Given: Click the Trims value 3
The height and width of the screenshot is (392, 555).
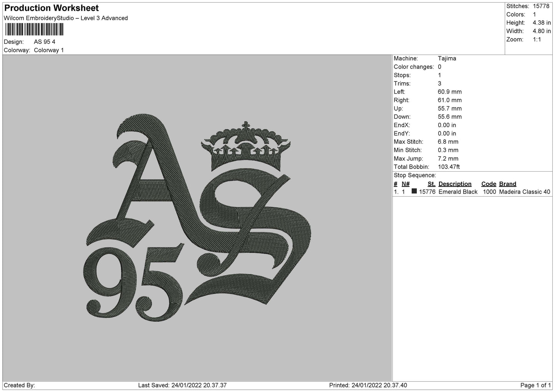Looking at the screenshot, I should click(x=440, y=84).
